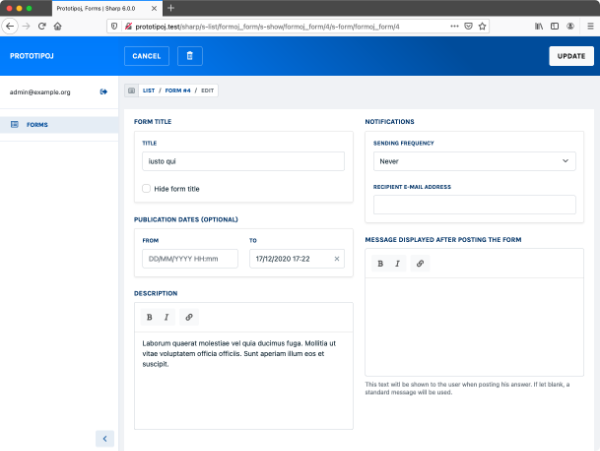This screenshot has width=600, height=451.
Task: Close the Prototipoj Forms tab
Action: click(x=154, y=8)
